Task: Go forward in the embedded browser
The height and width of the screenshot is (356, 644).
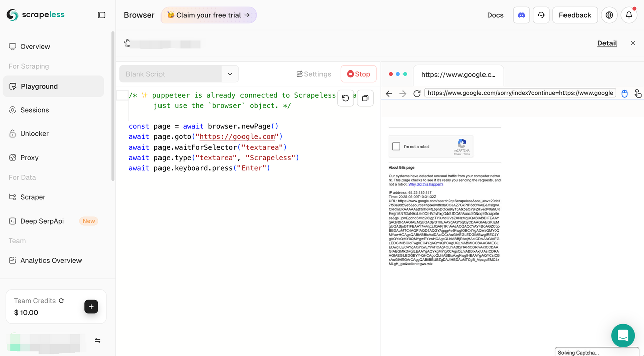Action: coord(403,93)
